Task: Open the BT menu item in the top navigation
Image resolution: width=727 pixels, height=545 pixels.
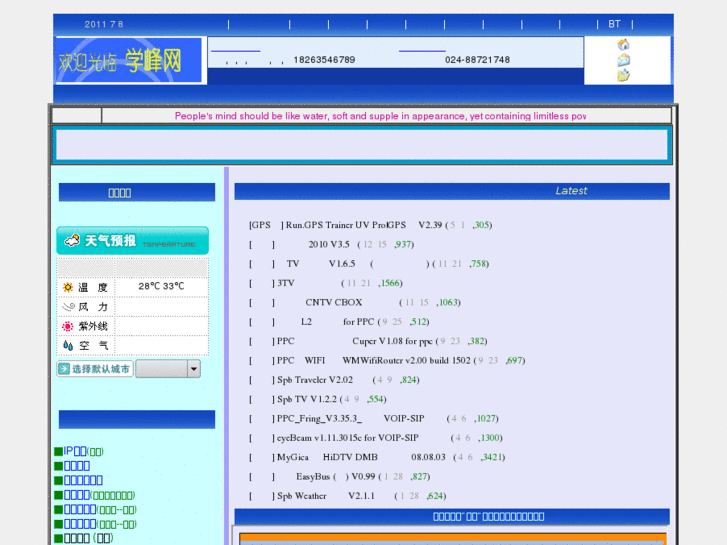Action: pyautogui.click(x=614, y=24)
